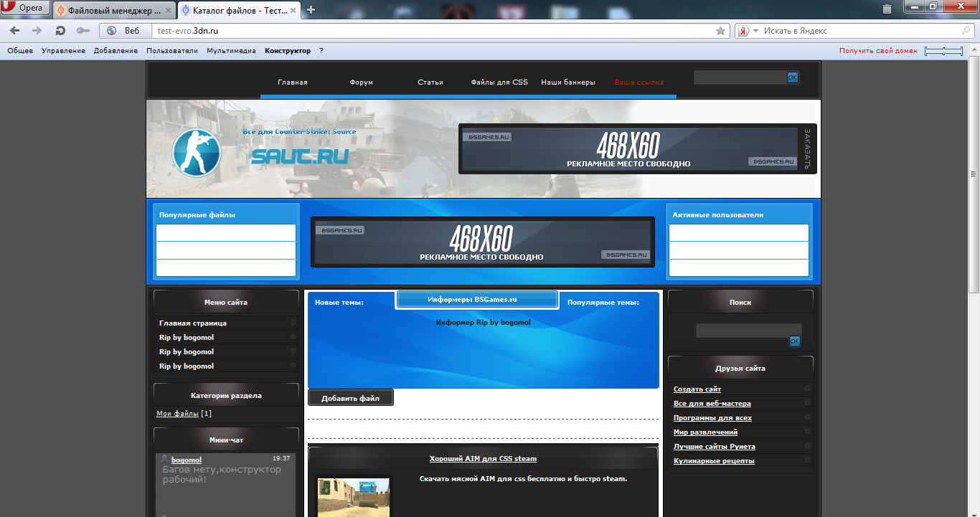Click user avatar icon beside bogomol in mini-chat
This screenshot has height=517, width=980.
pyautogui.click(x=164, y=459)
